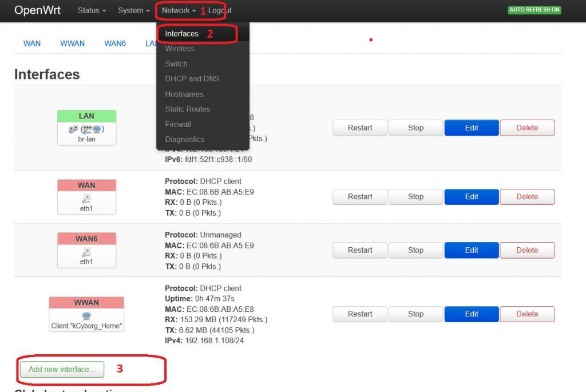586x392 pixels.
Task: Delete the LAN interface
Action: [x=527, y=128]
